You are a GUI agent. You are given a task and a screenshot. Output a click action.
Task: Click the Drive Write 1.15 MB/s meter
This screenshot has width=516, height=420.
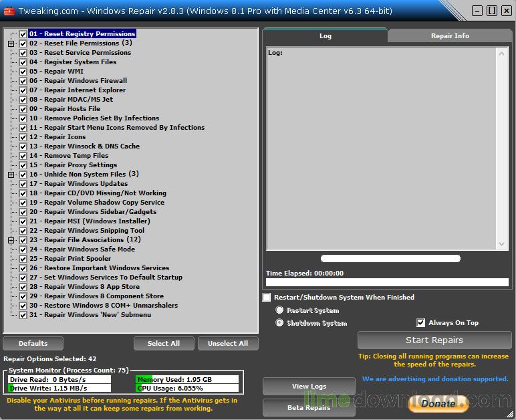point(59,389)
